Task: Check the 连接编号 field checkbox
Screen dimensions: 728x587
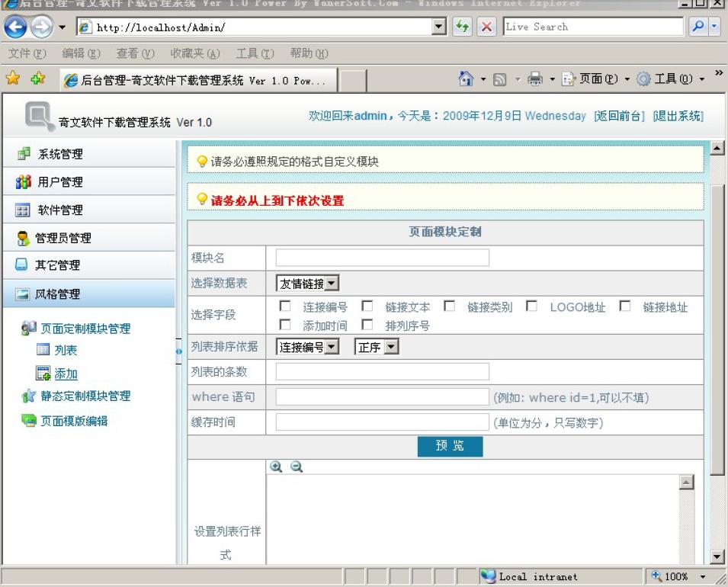Action: pyautogui.click(x=285, y=306)
